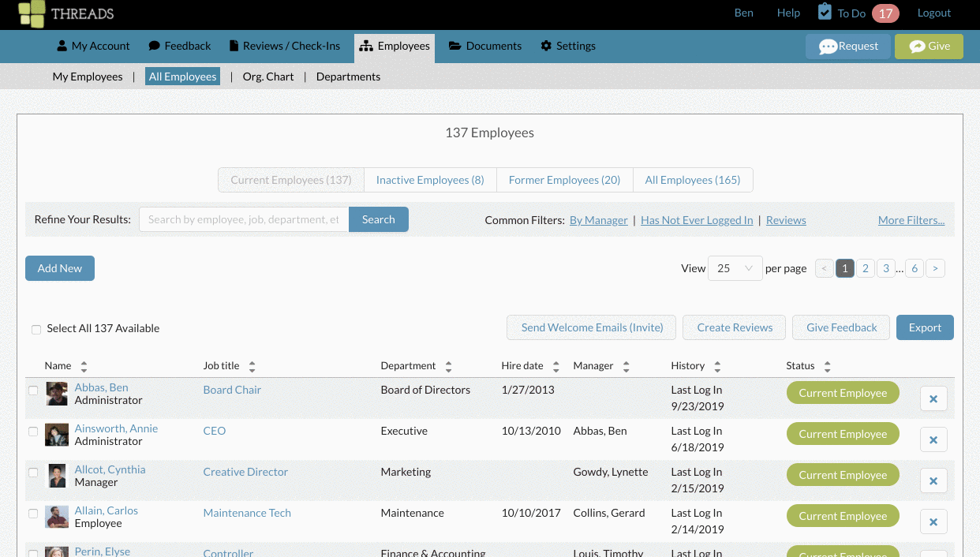Check Select All 137 Available checkbox
Viewport: 980px width, 557px height.
click(36, 330)
